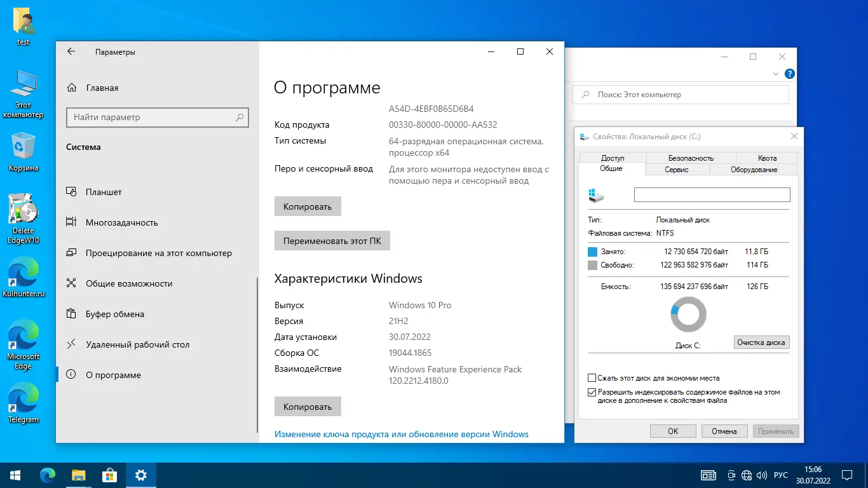Open the Оборудование tab
This screenshot has height=488, width=868.
click(x=753, y=169)
